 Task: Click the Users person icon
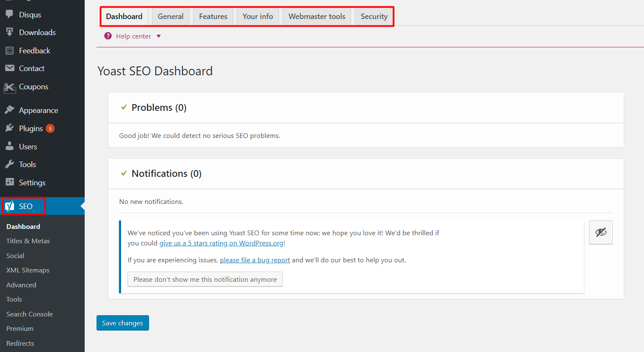(x=9, y=146)
